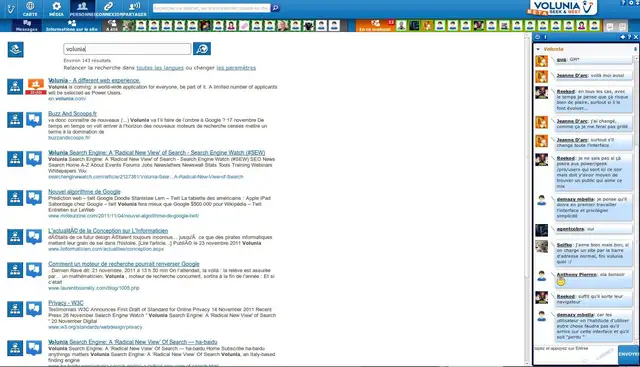
Task: Open 'Comment un moteur de recherche pourrait renverser Google'
Action: pos(124,264)
